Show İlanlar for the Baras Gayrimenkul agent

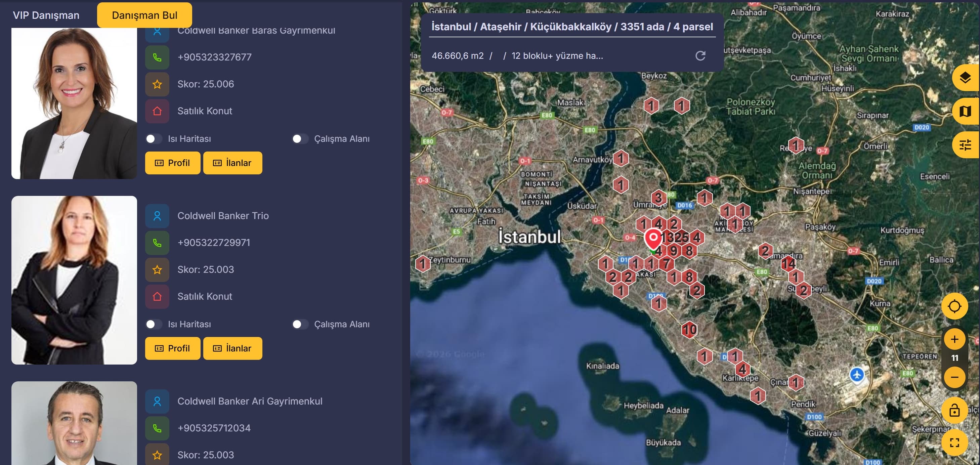(232, 163)
